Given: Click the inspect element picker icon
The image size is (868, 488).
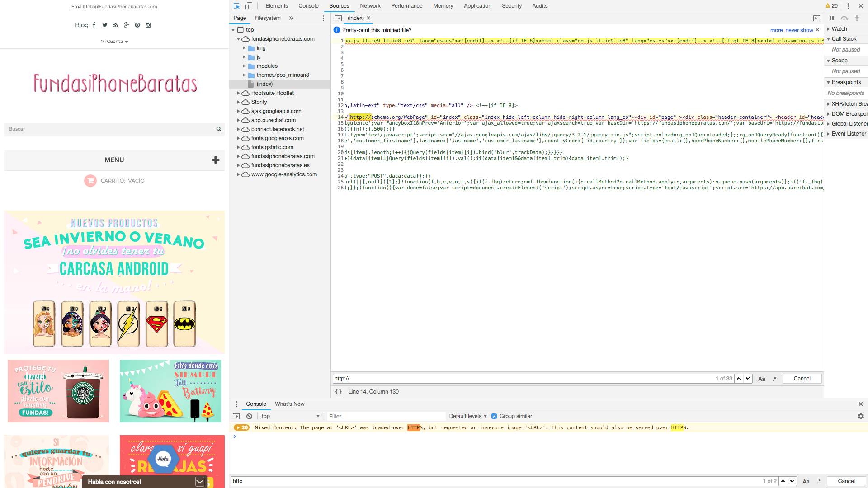Looking at the screenshot, I should click(236, 6).
